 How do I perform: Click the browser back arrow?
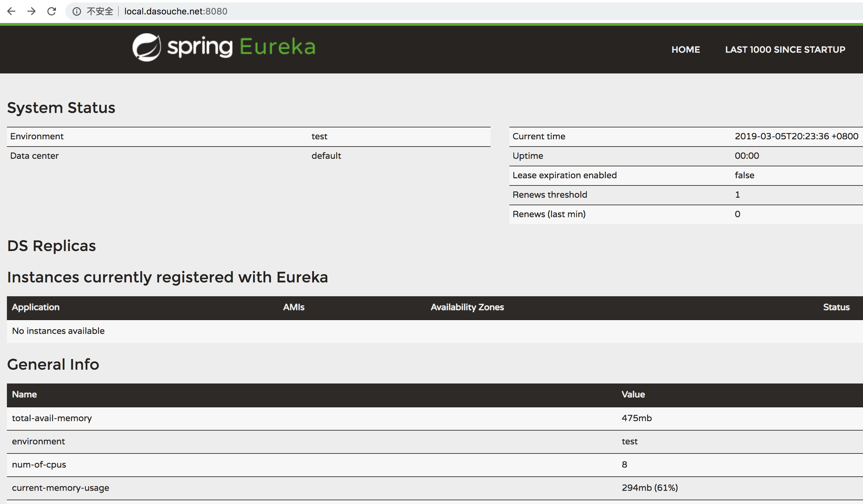coord(11,11)
